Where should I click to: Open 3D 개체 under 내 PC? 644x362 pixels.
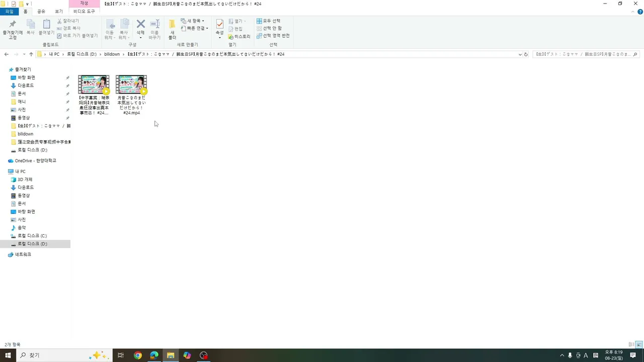pyautogui.click(x=25, y=179)
